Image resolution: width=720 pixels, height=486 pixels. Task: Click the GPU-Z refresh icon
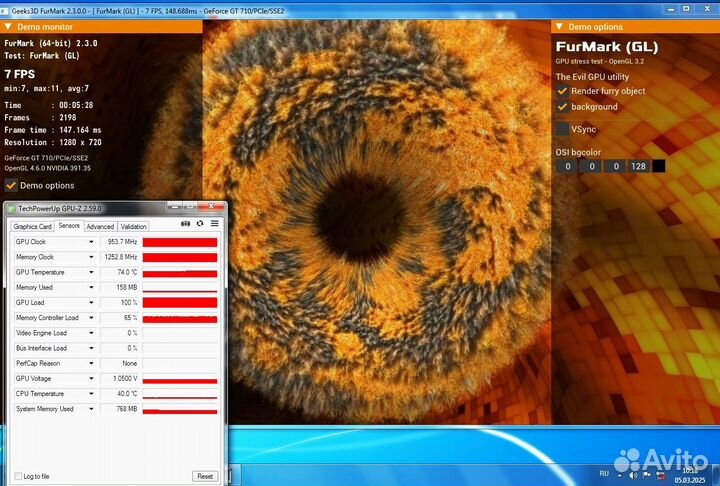pos(200,224)
